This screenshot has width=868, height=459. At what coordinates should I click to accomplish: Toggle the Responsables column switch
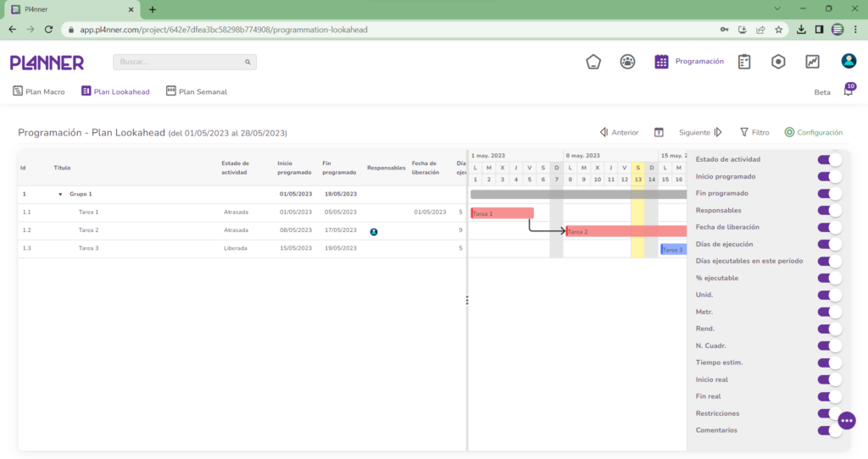tap(829, 210)
